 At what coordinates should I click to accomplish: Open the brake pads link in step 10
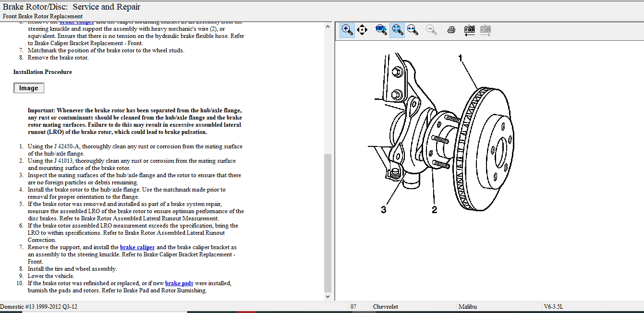coord(179,283)
